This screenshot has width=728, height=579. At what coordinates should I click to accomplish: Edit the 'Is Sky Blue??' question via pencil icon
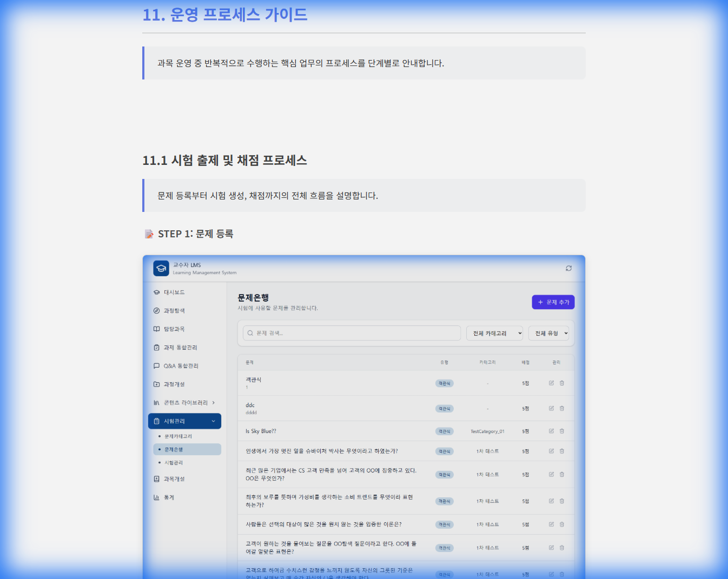(x=551, y=431)
